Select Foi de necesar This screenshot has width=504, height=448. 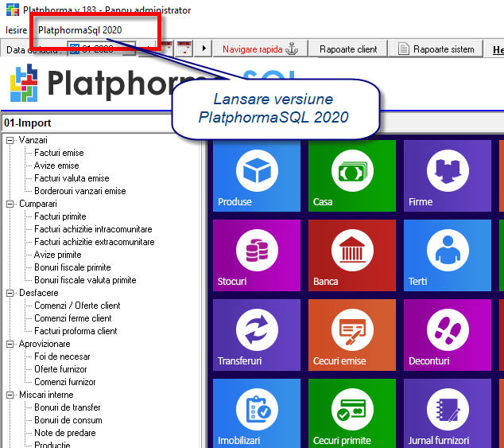click(x=62, y=356)
